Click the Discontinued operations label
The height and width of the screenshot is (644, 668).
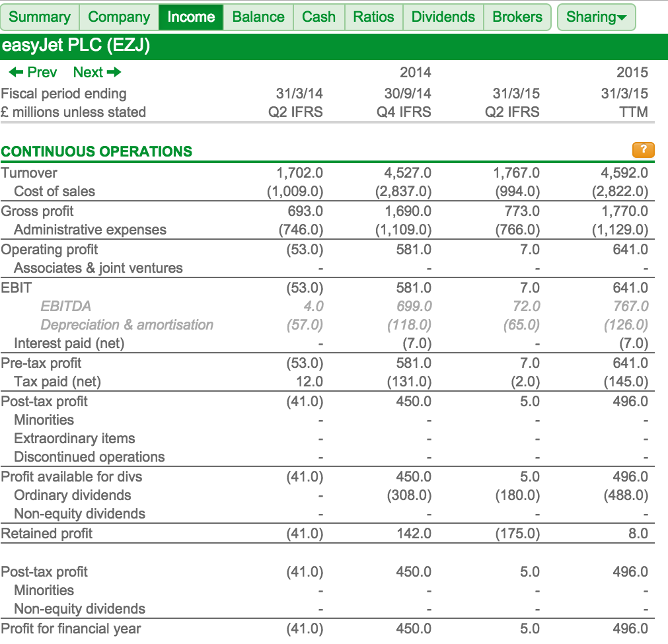[89, 456]
